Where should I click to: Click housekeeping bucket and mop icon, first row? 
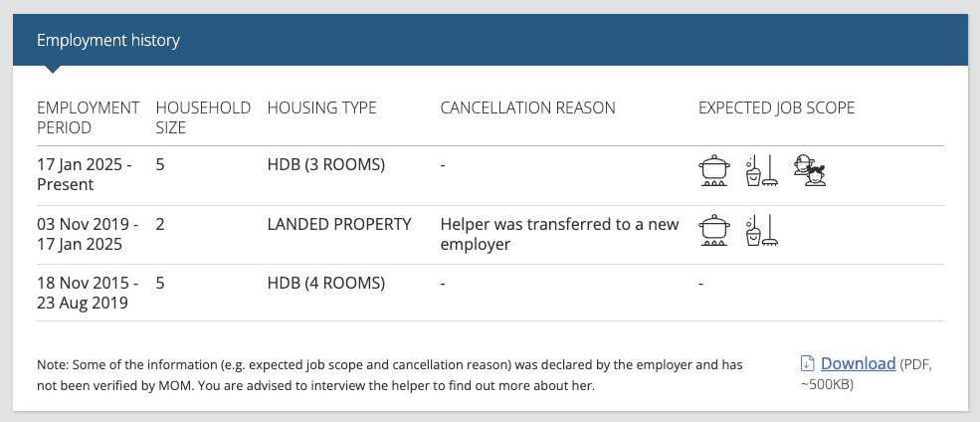click(762, 170)
